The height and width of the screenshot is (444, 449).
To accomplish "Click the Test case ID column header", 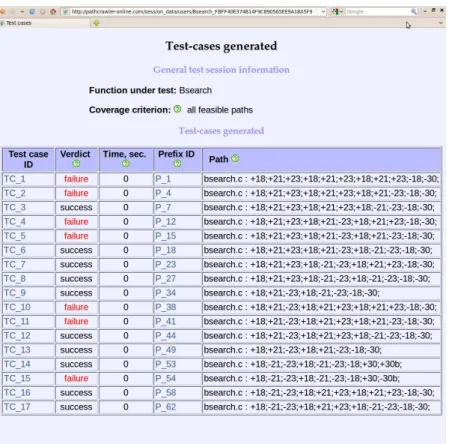I will click(28, 159).
